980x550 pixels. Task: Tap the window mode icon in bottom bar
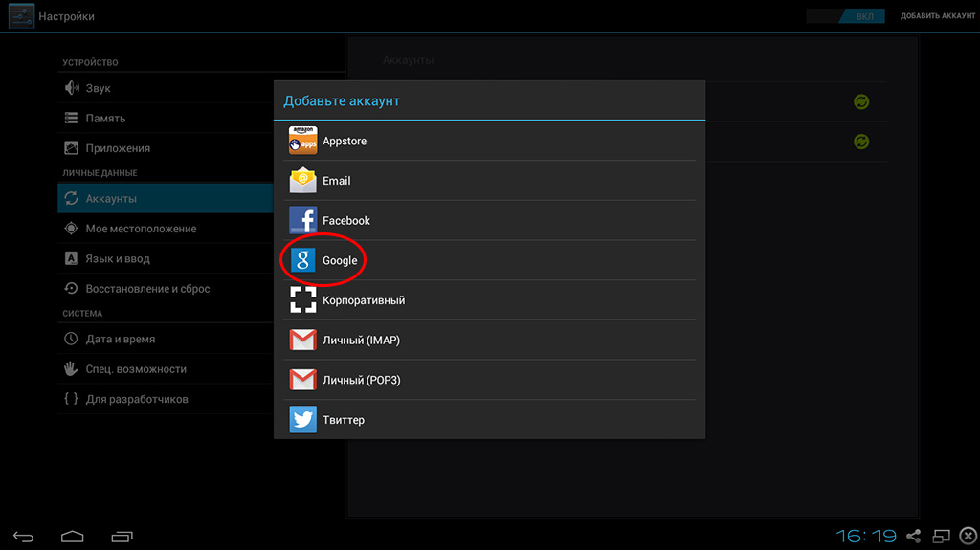pyautogui.click(x=942, y=536)
